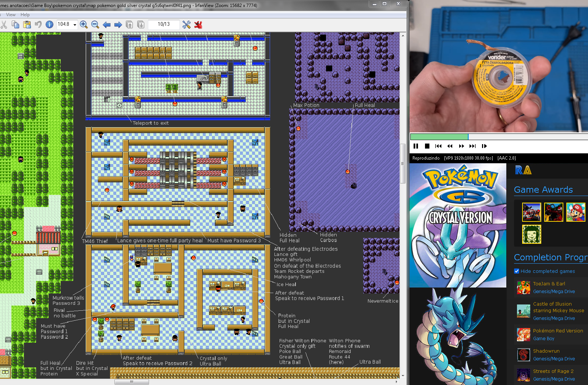Click the Pokémon Red Version game thumbnail
588x385 pixels.
524,335
